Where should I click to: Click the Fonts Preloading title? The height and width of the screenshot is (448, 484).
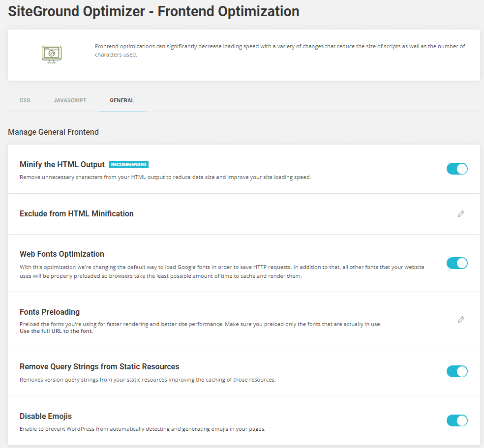tap(50, 312)
